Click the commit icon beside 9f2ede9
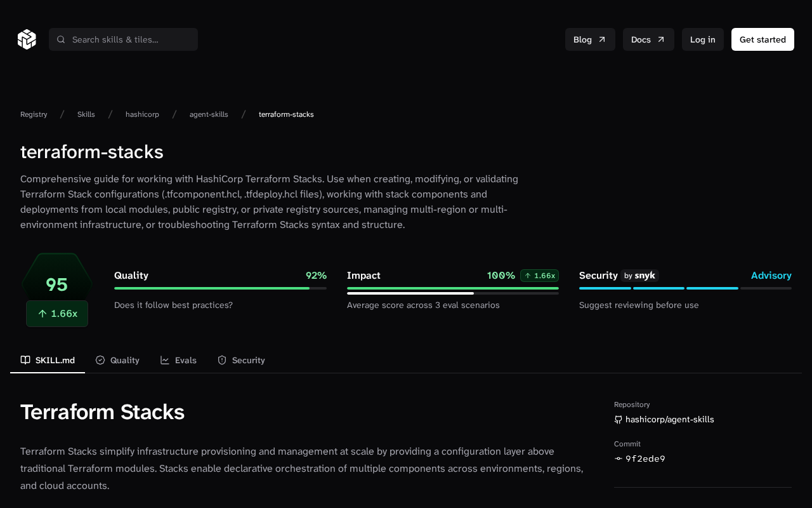Image resolution: width=812 pixels, height=508 pixels. (x=619, y=459)
